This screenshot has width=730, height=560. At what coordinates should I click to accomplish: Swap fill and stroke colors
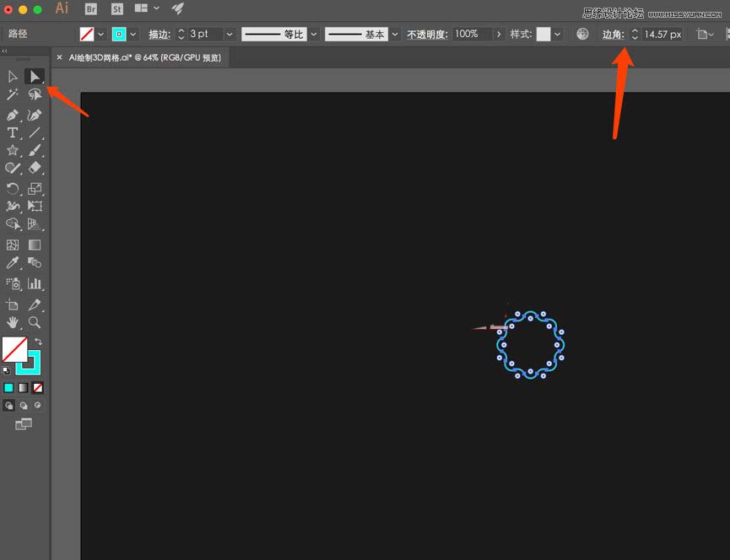[38, 342]
